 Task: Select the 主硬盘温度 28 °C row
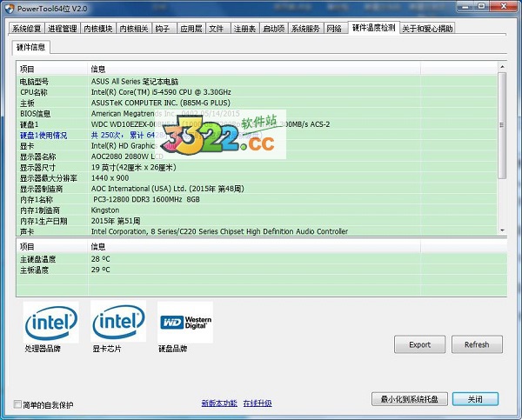262,259
